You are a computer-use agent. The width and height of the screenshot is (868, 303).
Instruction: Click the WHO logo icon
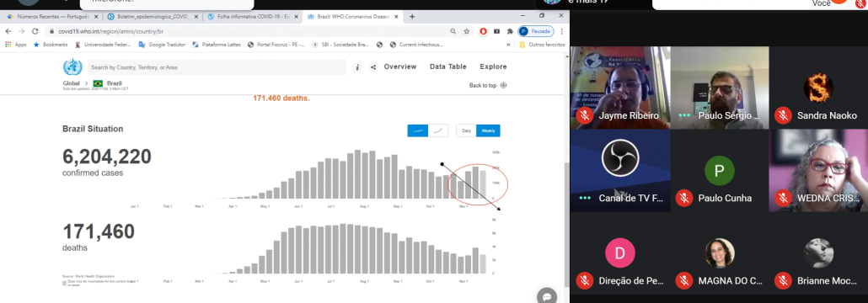pyautogui.click(x=72, y=67)
